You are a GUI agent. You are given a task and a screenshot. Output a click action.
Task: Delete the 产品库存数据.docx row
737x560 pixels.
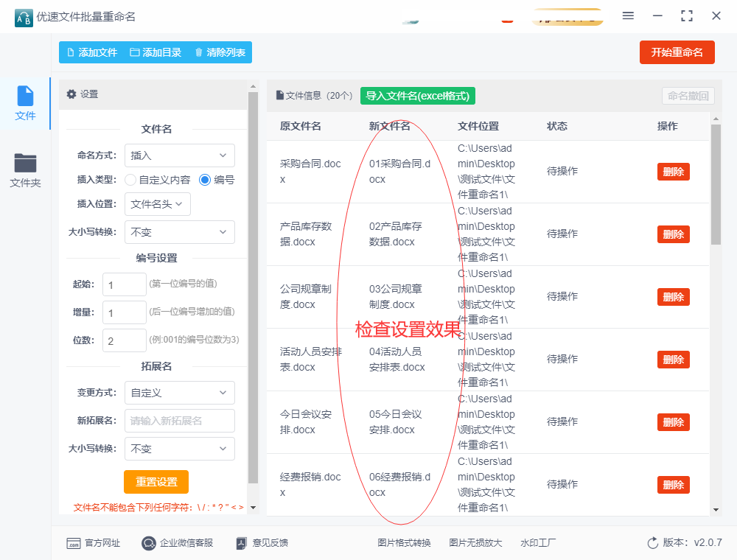[673, 234]
